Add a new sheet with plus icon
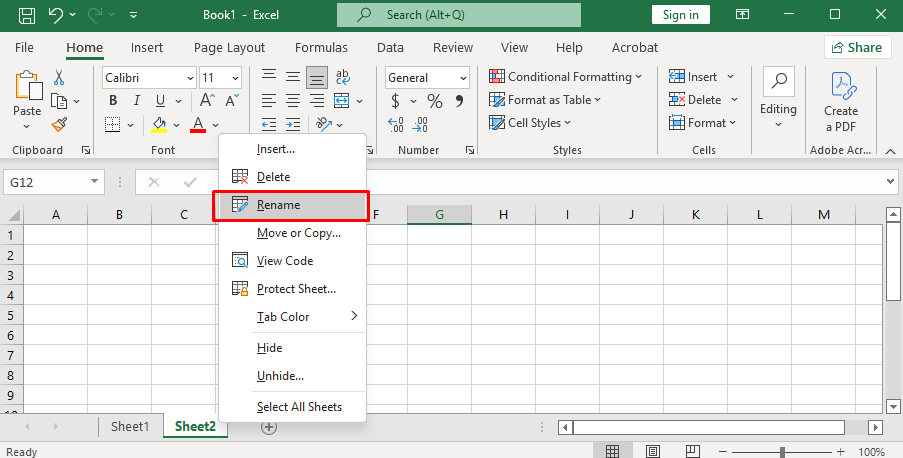The height and width of the screenshot is (458, 903). [268, 427]
